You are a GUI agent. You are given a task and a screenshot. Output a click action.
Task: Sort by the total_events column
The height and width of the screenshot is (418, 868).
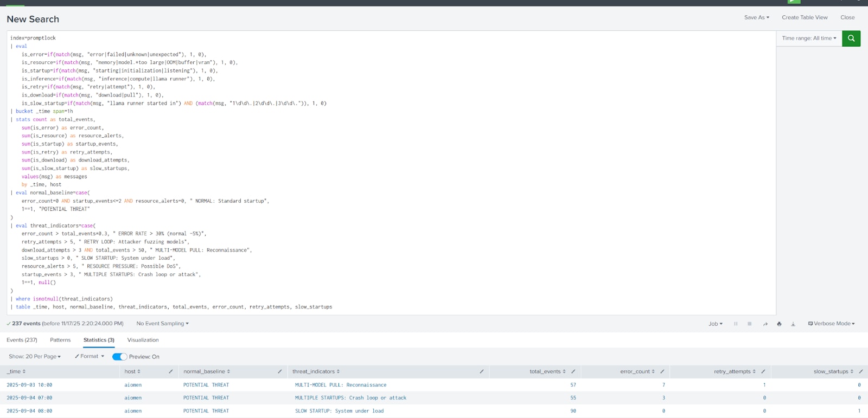[547, 371]
